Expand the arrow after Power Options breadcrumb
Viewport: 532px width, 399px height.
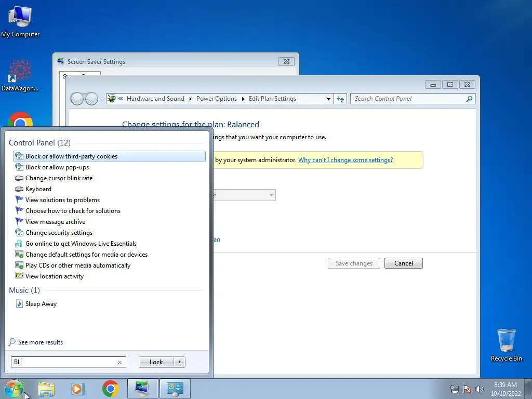point(243,99)
